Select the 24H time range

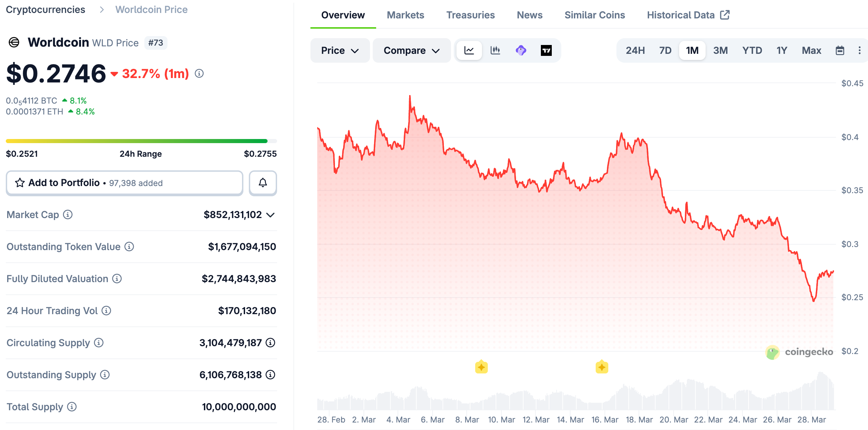pyautogui.click(x=635, y=50)
